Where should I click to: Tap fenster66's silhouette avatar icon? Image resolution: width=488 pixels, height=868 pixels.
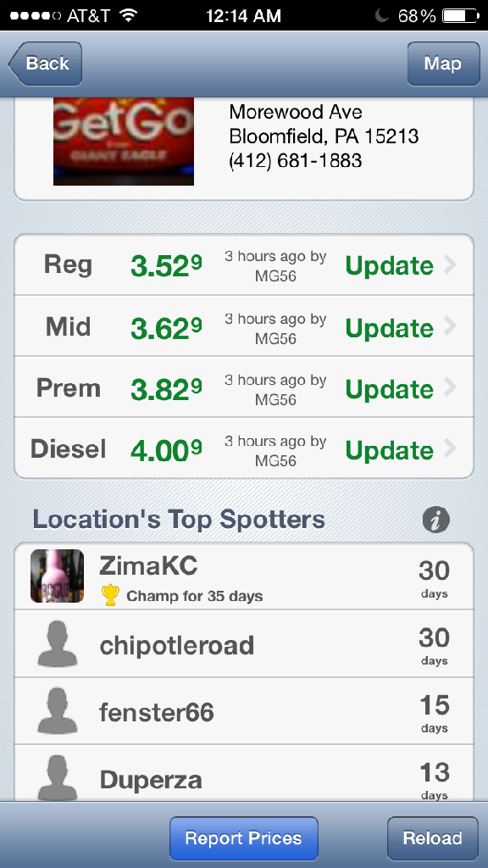pos(57,711)
